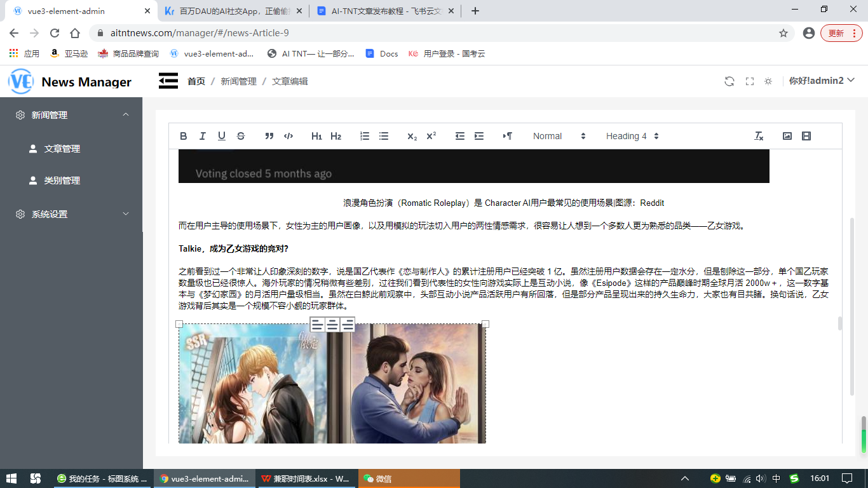Apply Heading 2 (H2) style
868x488 pixels.
(336, 136)
